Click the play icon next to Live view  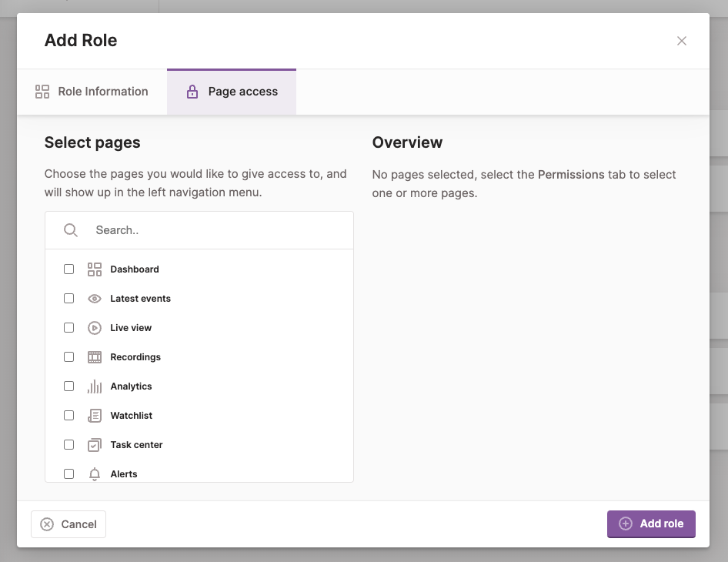coord(94,327)
